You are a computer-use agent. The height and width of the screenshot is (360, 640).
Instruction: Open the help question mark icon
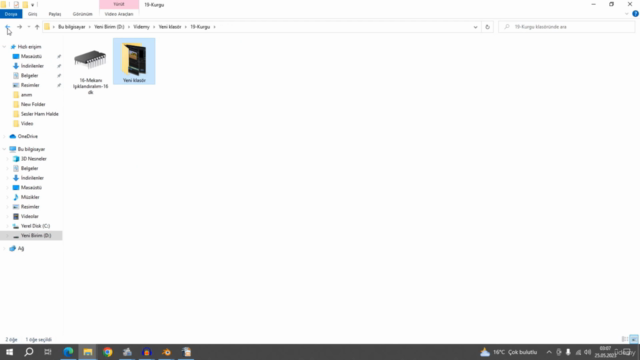tap(635, 14)
